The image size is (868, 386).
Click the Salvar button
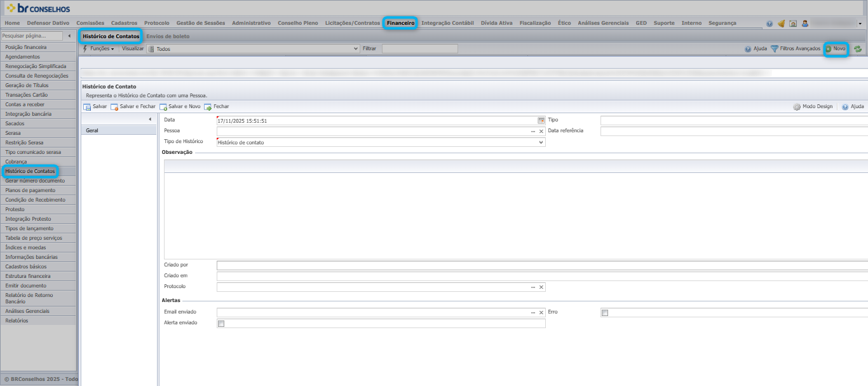95,107
